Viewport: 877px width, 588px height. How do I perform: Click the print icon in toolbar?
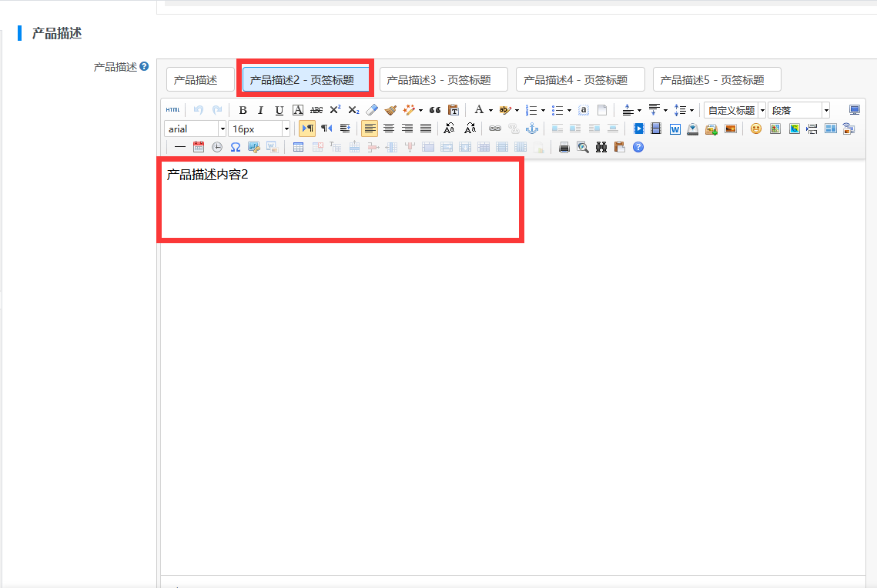point(564,147)
